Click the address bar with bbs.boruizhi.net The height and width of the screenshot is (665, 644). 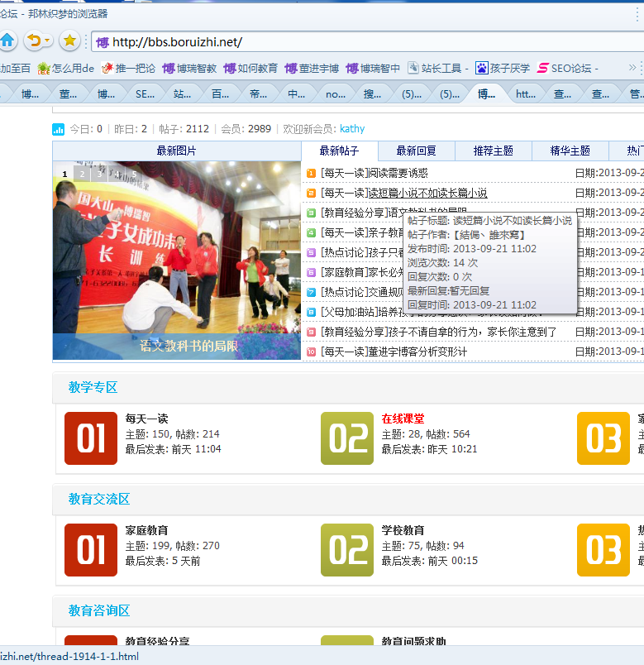pyautogui.click(x=368, y=42)
